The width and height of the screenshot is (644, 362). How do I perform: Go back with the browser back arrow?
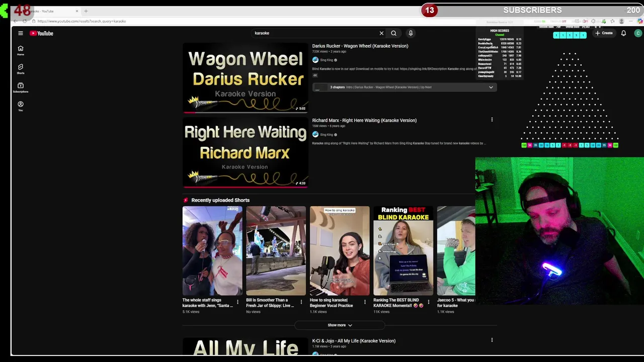click(x=15, y=21)
